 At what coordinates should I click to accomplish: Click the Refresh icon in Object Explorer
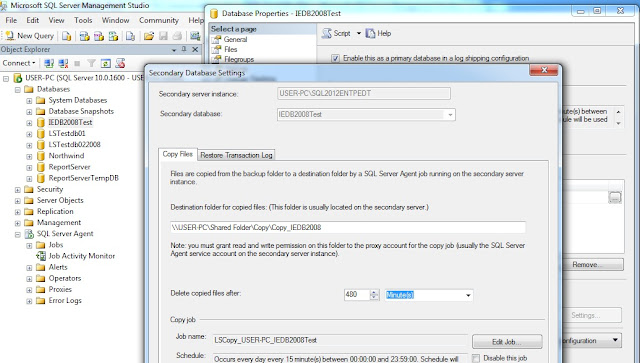pyautogui.click(x=106, y=63)
